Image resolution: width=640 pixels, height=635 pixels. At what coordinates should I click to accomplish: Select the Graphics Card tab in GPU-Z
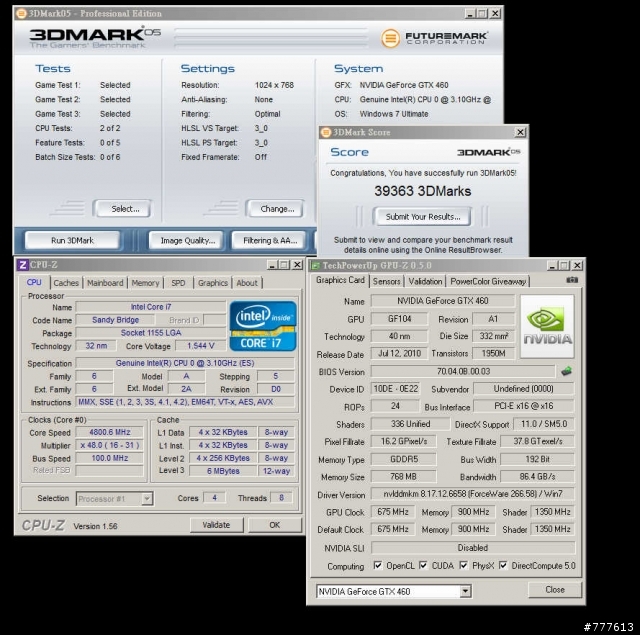(x=340, y=280)
